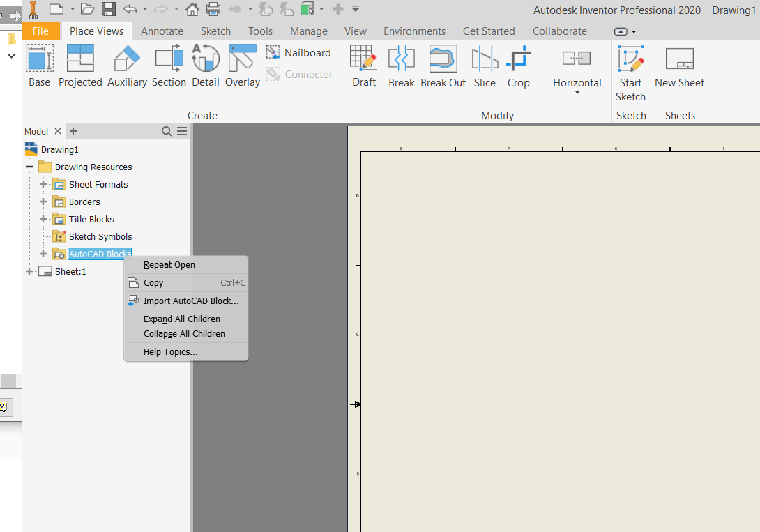Expand the Sheet:1 node
The width and height of the screenshot is (760, 532).
pos(29,272)
